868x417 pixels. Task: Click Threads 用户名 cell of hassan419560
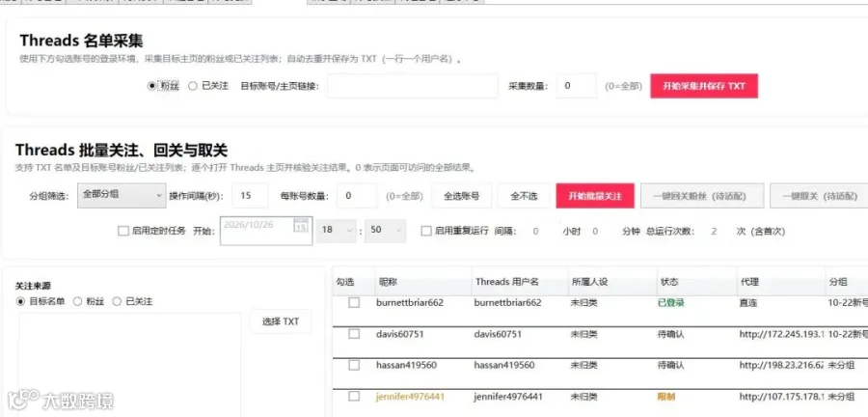click(504, 365)
